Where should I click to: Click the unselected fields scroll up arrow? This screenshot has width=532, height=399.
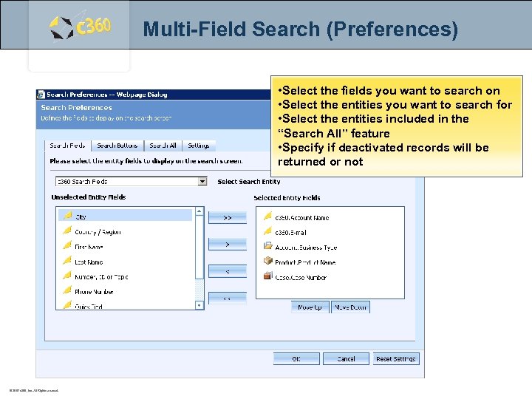[199, 211]
